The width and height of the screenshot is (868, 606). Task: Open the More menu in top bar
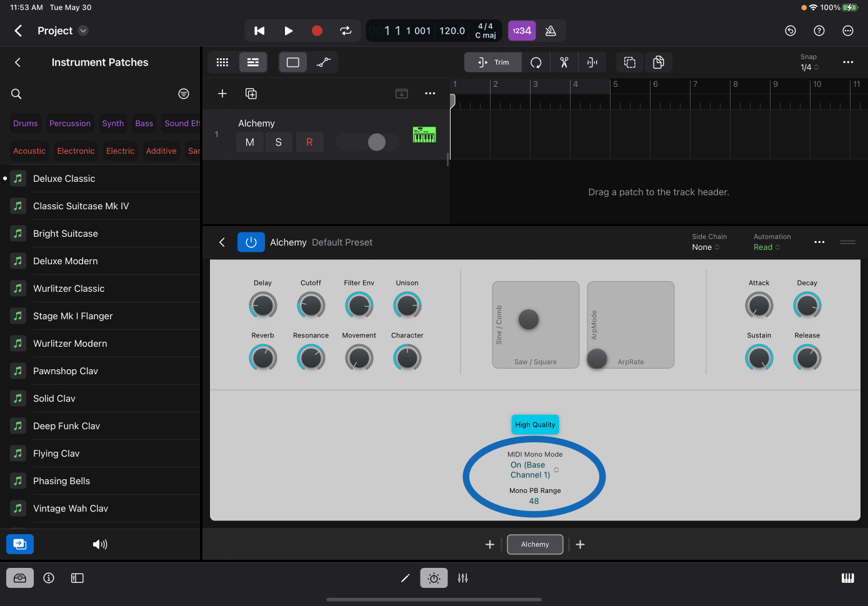(848, 31)
